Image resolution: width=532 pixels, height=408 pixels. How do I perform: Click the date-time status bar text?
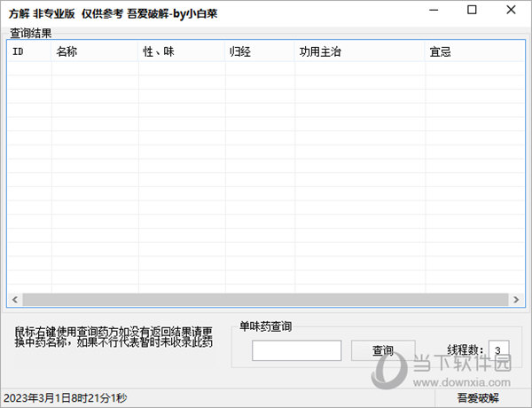tap(65, 398)
